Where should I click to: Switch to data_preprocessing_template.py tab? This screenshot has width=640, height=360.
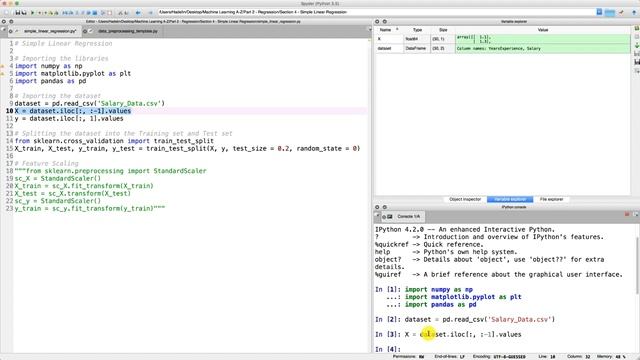[x=128, y=31]
